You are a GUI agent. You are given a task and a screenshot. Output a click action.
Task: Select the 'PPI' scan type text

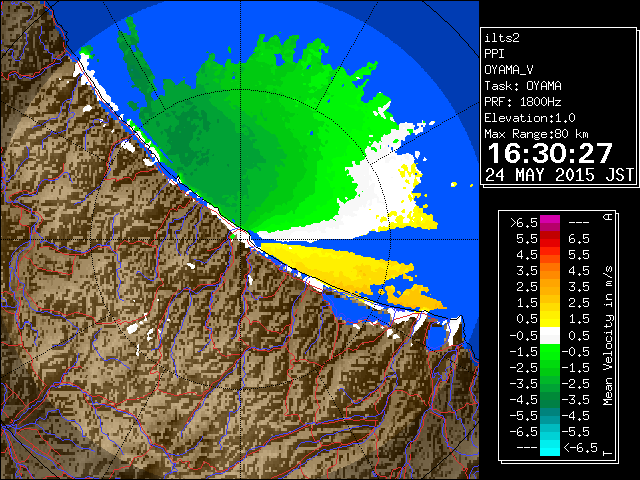(494, 54)
